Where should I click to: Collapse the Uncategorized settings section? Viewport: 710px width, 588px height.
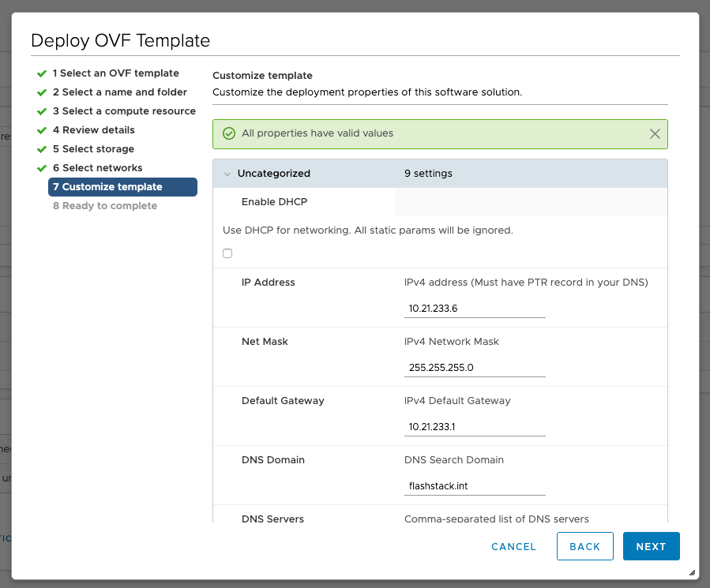coord(227,174)
